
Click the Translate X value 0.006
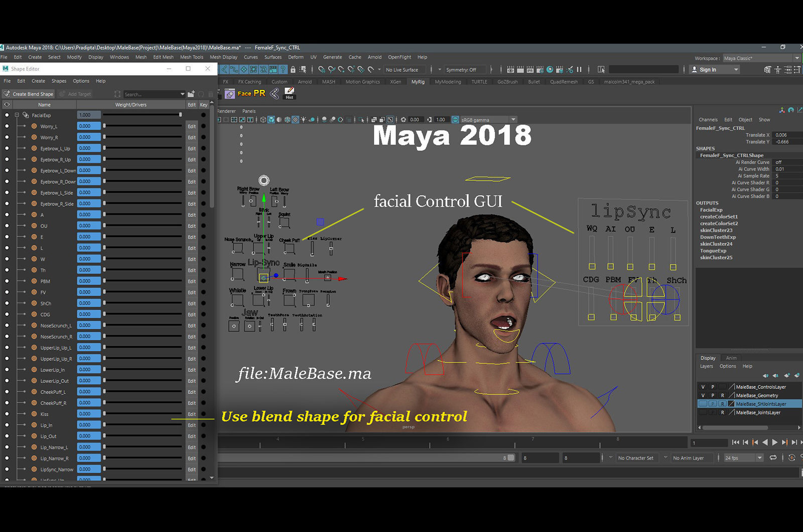[787, 135]
